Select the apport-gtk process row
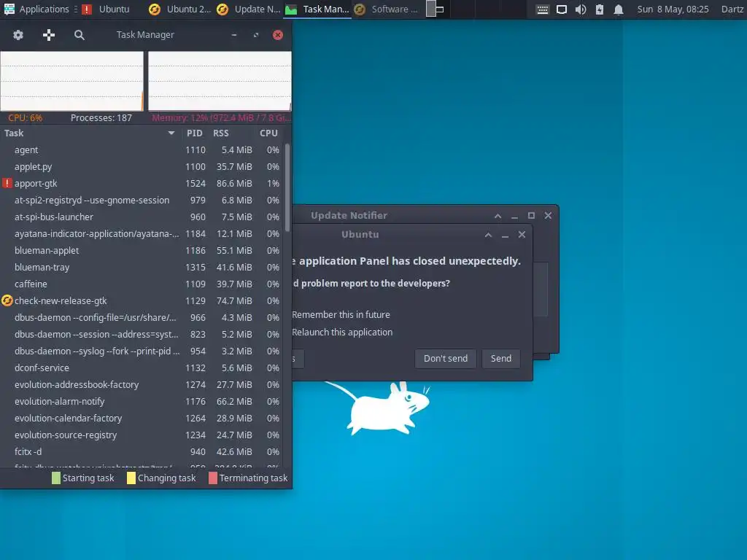Image resolution: width=747 pixels, height=560 pixels. [x=142, y=183]
